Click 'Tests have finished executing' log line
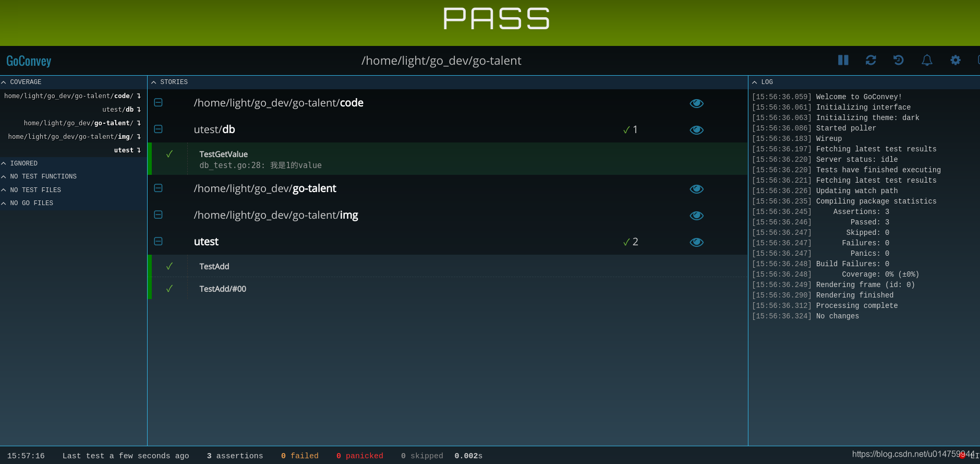Screen dimensions: 980x464 click(x=878, y=170)
